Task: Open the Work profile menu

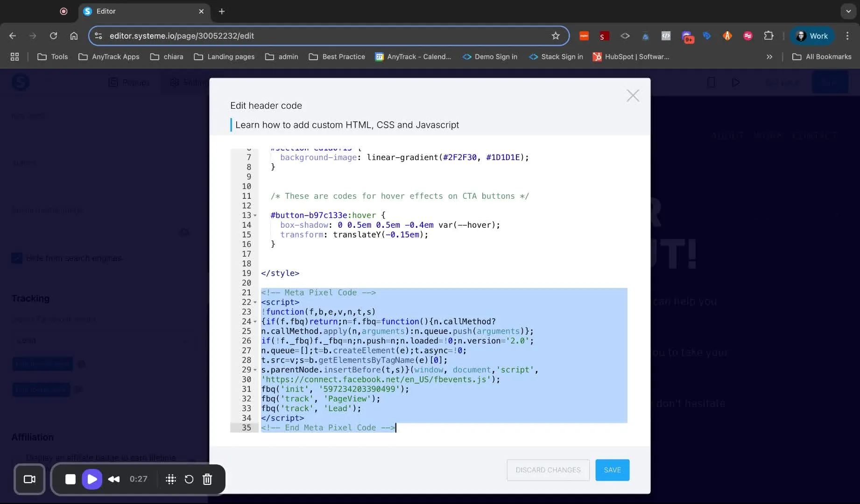Action: coord(812,36)
